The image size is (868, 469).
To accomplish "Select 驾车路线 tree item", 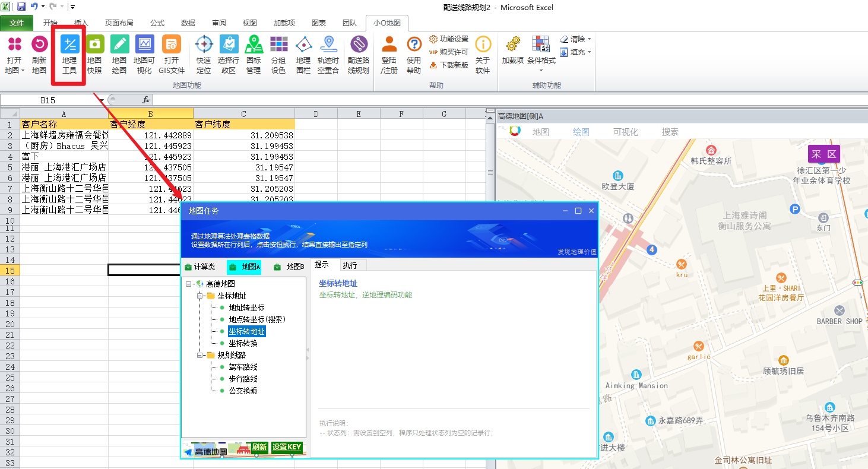I will click(x=243, y=367).
